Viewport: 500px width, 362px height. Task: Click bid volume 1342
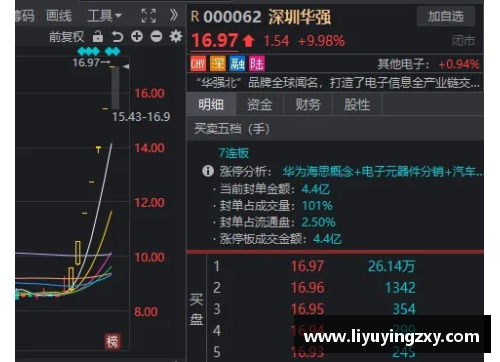point(400,288)
